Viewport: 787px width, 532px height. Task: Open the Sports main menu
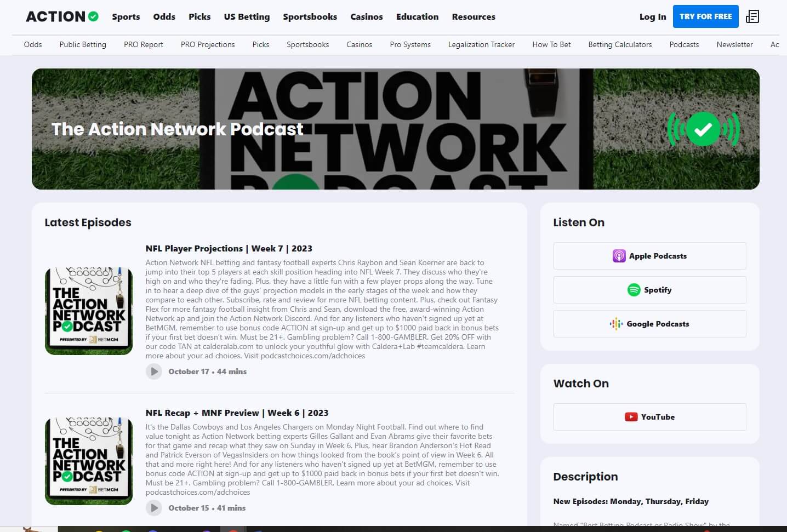click(126, 16)
